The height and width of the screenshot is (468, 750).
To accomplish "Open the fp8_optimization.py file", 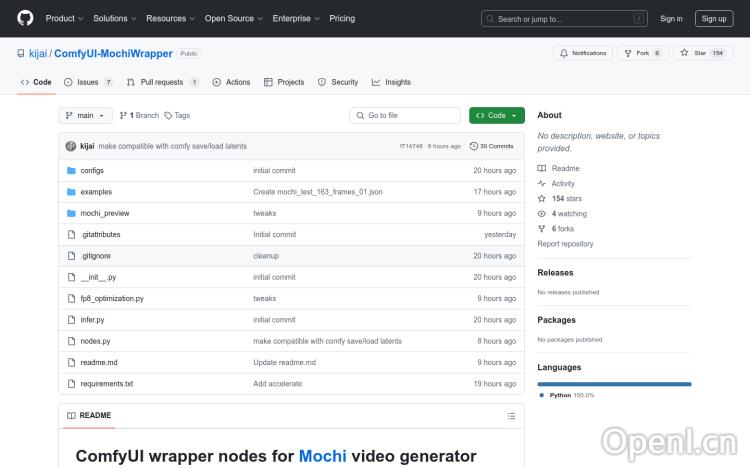I will 112,298.
